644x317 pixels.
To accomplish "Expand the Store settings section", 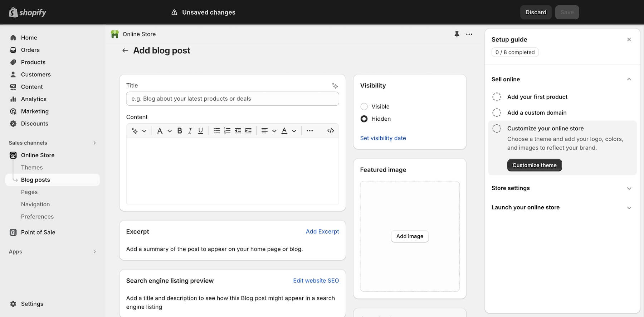I will 629,188.
